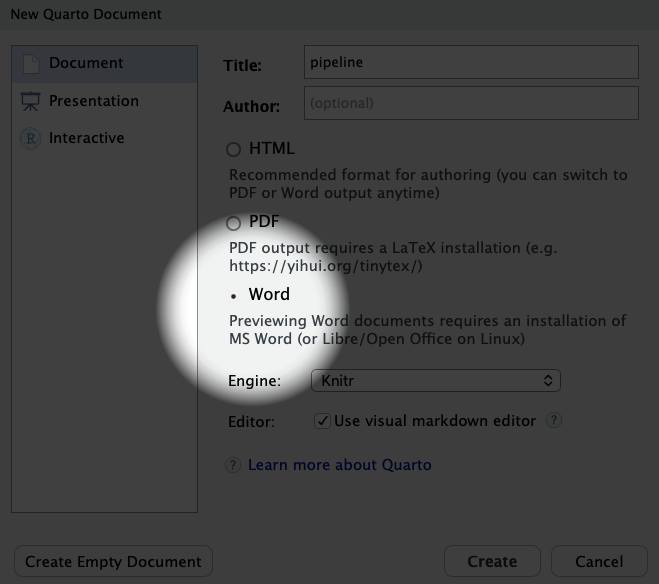
Task: Click the Presentation easel icon
Action: pos(30,101)
